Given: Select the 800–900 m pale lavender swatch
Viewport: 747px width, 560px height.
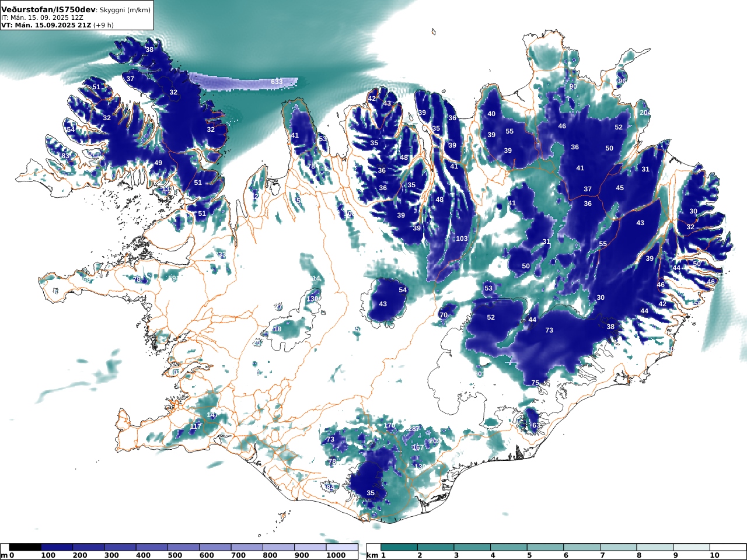Looking at the screenshot, I should (x=278, y=547).
